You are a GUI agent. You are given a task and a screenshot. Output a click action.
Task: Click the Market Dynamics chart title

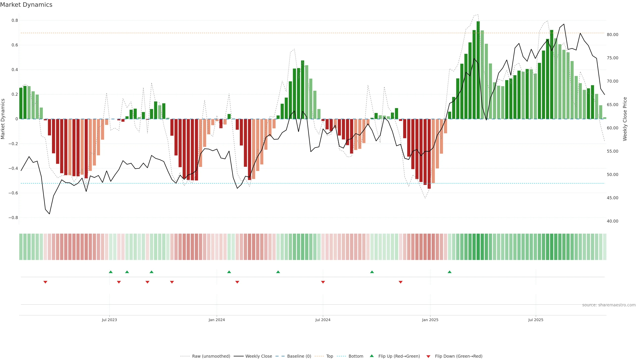(26, 5)
